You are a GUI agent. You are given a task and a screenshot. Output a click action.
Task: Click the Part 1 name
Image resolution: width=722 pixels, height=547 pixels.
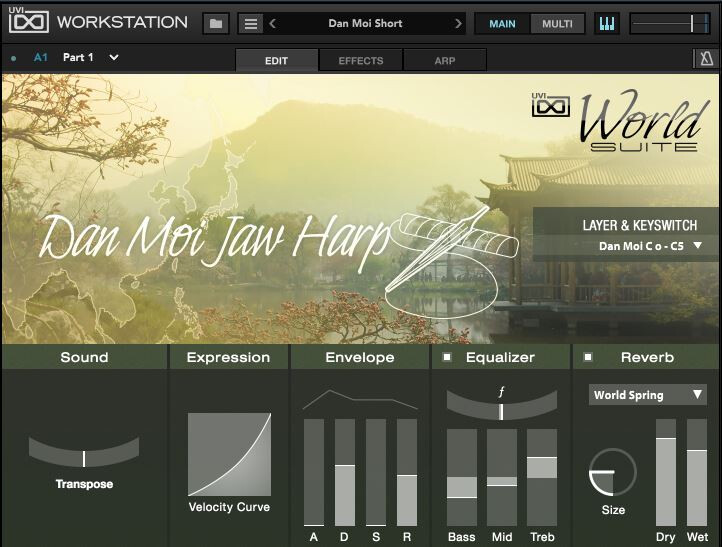[x=78, y=58]
